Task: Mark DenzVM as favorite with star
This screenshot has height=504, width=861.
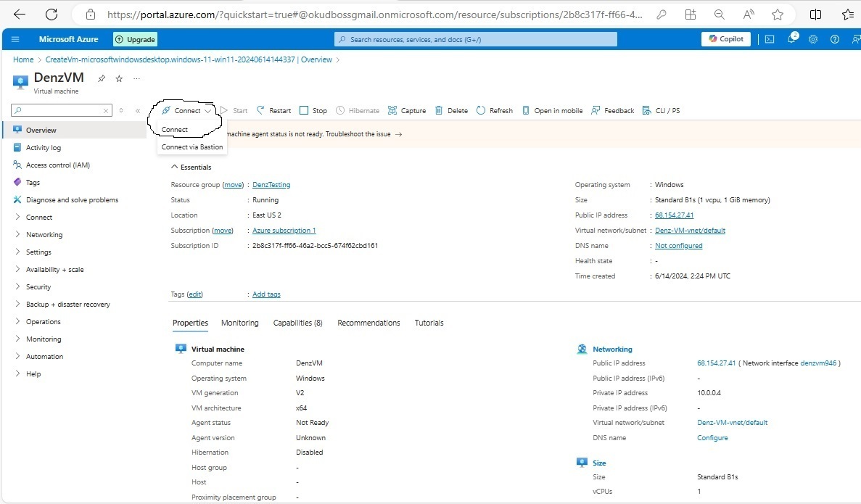Action: (119, 78)
